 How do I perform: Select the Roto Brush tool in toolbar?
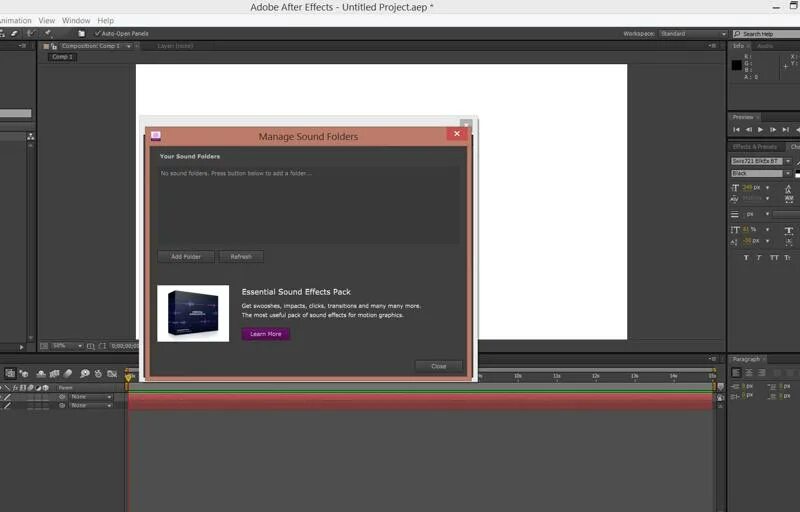point(31,34)
